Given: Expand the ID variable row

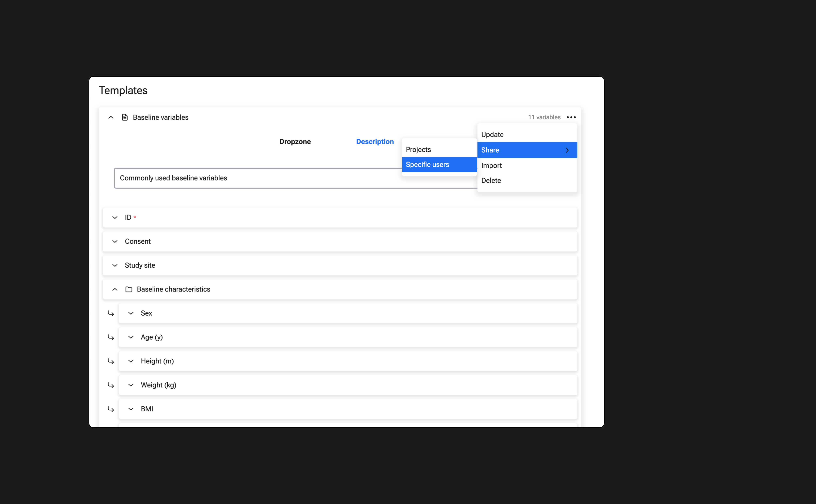Looking at the screenshot, I should click(x=115, y=218).
